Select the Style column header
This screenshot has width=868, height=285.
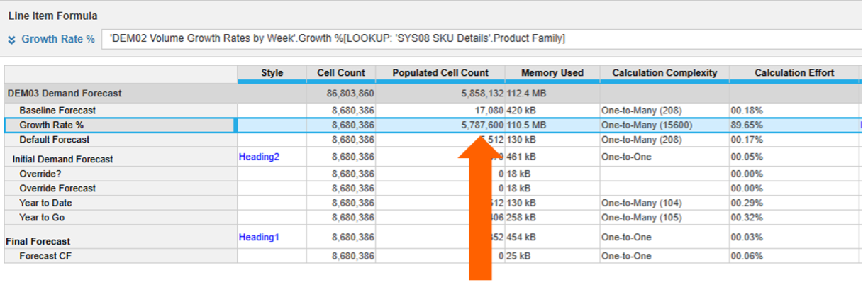[272, 72]
